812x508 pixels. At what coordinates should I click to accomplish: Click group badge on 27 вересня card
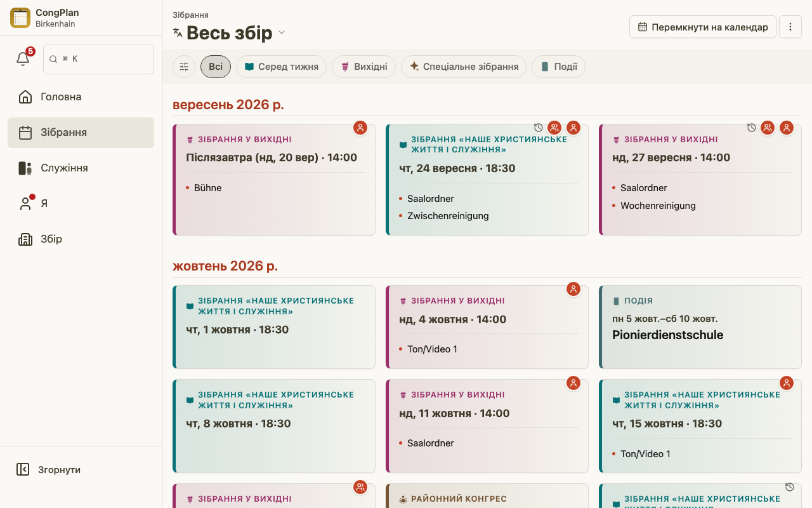[768, 128]
